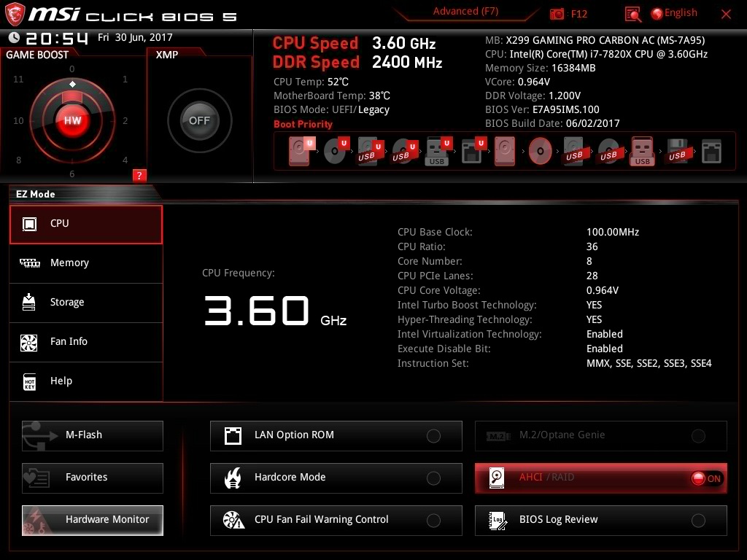Click the first boot priority device icon
The width and height of the screenshot is (747, 560).
(300, 151)
